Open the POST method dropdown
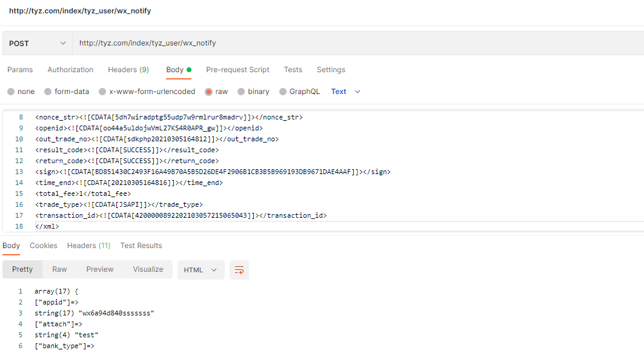 [37, 44]
